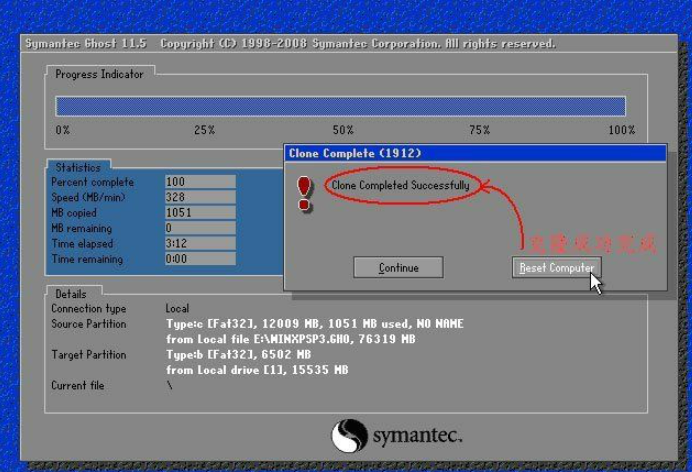This screenshot has width=692, height=472.
Task: Click the Type:b [Fat32], 6502 MB line
Action: (238, 355)
